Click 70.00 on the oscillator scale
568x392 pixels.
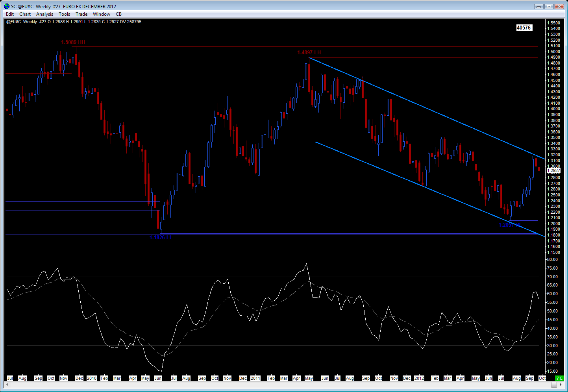[552, 277]
